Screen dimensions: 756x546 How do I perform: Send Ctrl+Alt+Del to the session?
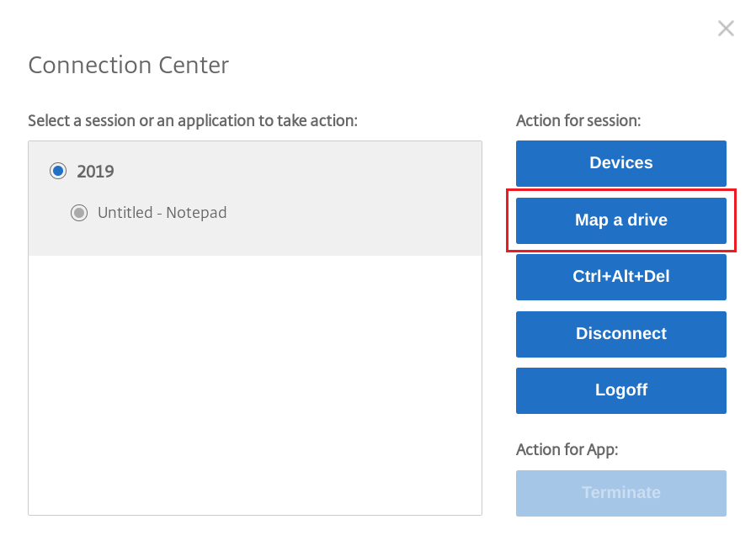click(620, 277)
